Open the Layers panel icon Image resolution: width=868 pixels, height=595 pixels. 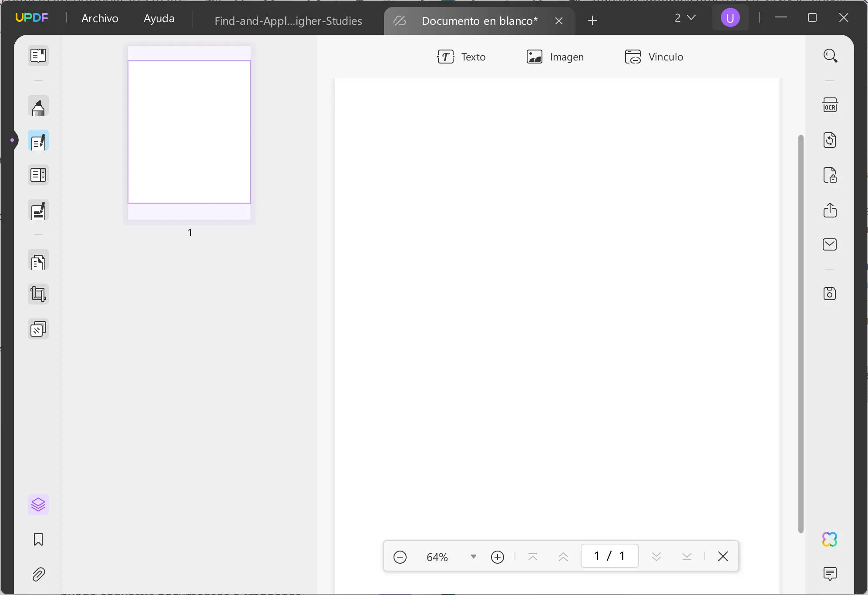tap(38, 505)
